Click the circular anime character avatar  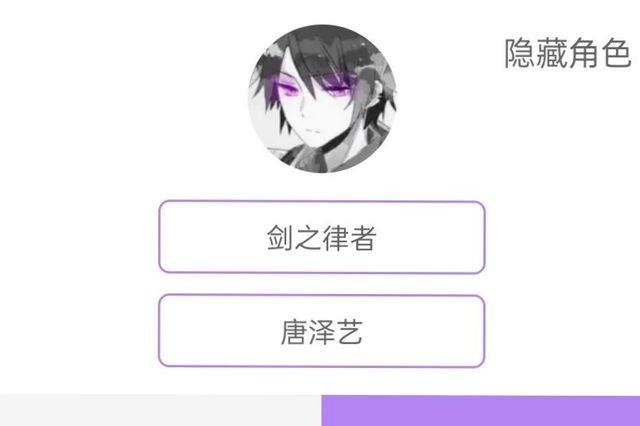pyautogui.click(x=322, y=98)
